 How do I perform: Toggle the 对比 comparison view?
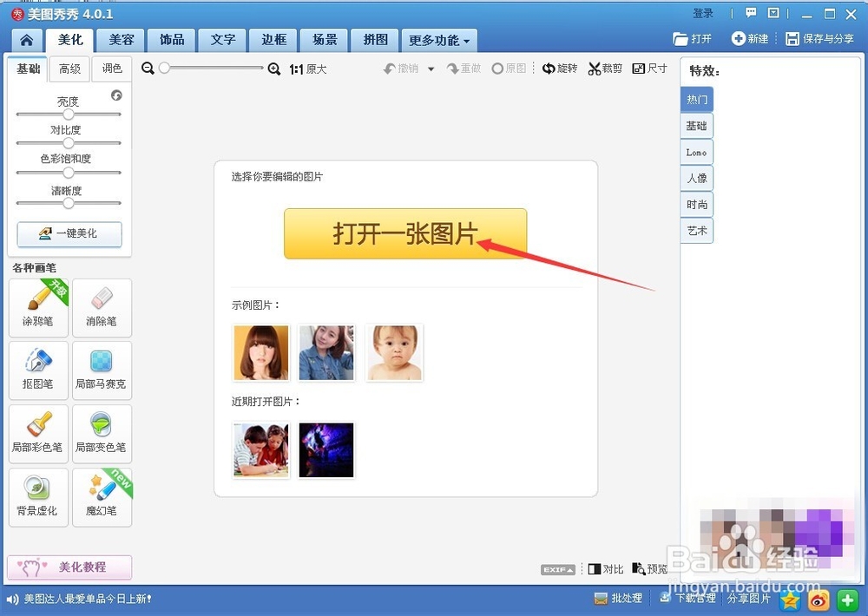605,569
